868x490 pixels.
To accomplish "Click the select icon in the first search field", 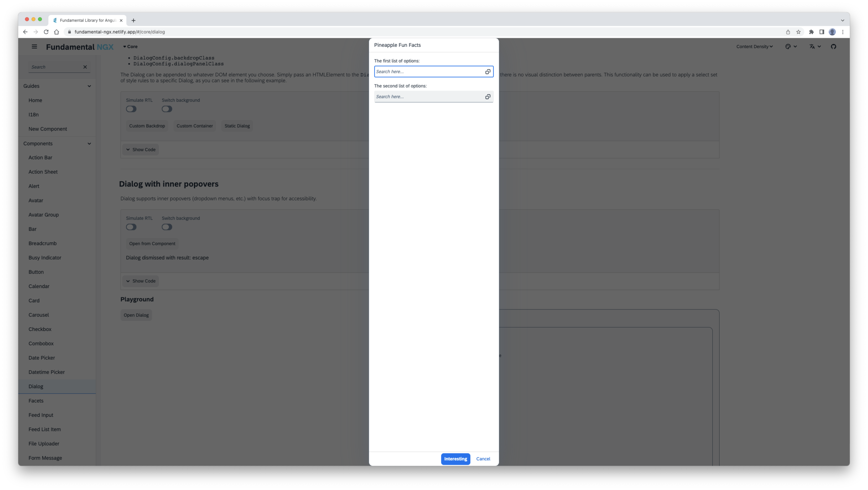I will pos(488,72).
